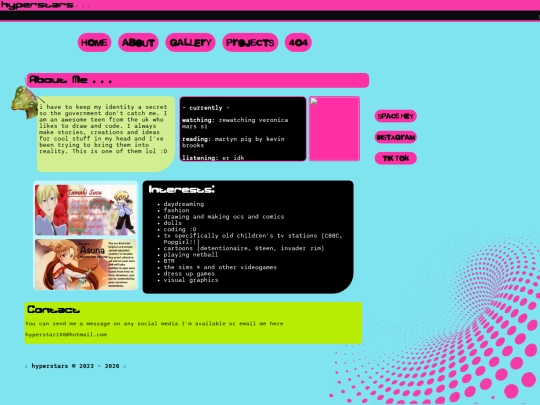
Task: Open the Asuna card thumbnail
Action: tap(86, 264)
